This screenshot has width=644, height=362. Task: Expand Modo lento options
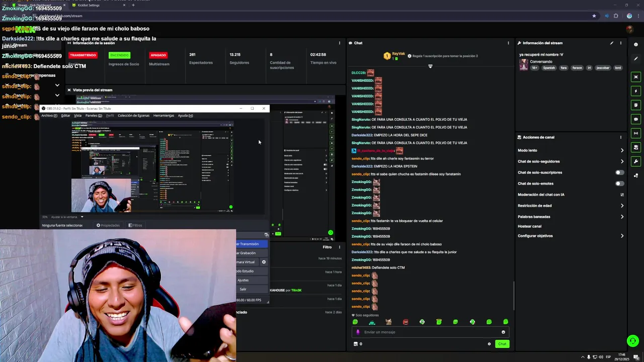coord(622,150)
